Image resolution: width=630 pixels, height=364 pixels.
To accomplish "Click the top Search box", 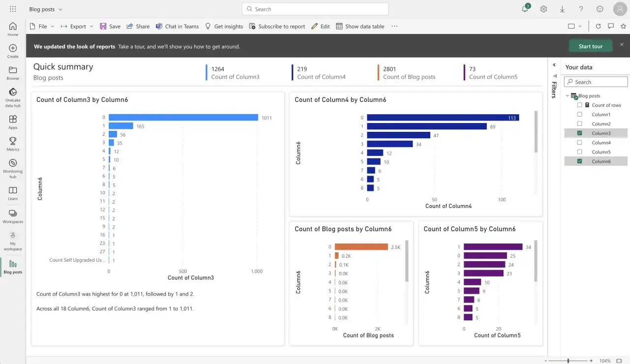I will (x=315, y=9).
